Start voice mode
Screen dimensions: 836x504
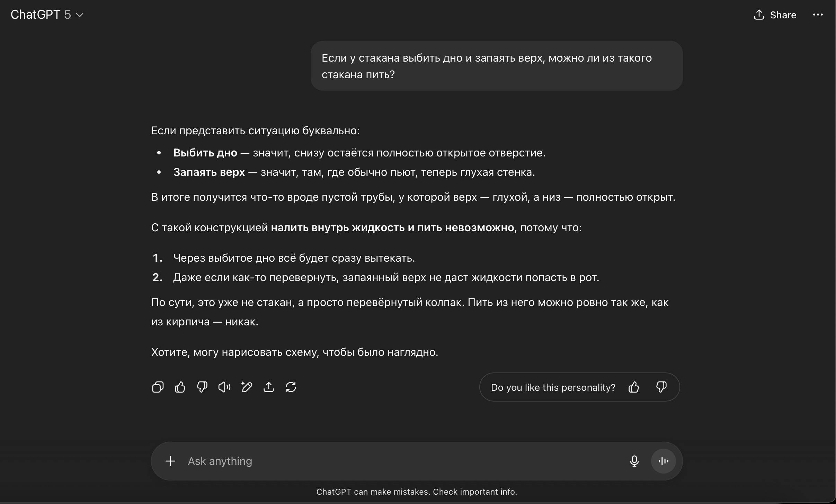663,461
